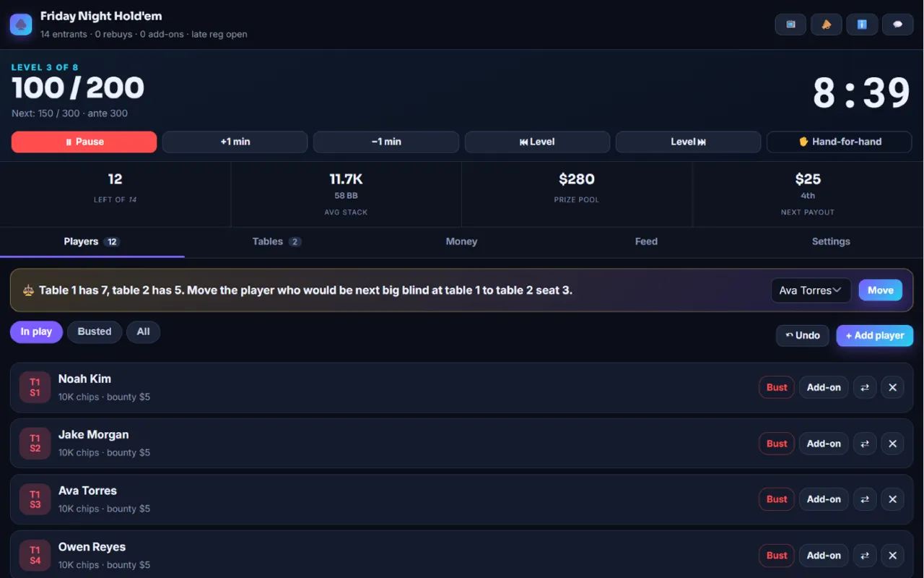Viewport: 924px width, 578px height.
Task: Toggle Hand-for-hand mode
Action: [x=839, y=142]
